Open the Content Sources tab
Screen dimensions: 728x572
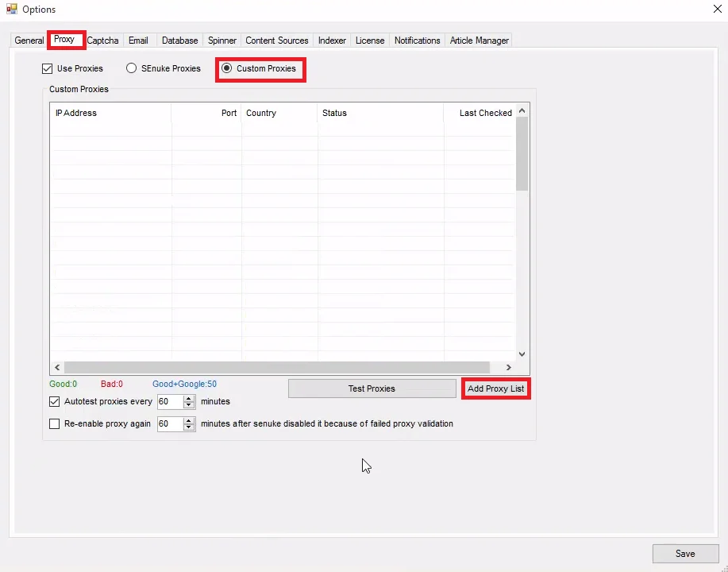pos(276,41)
